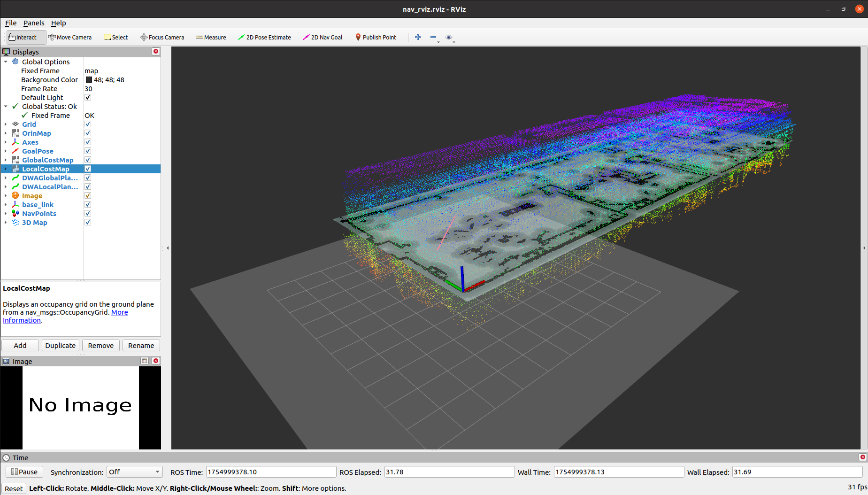Image resolution: width=868 pixels, height=495 pixels.
Task: Pick the Measure tool
Action: point(211,37)
